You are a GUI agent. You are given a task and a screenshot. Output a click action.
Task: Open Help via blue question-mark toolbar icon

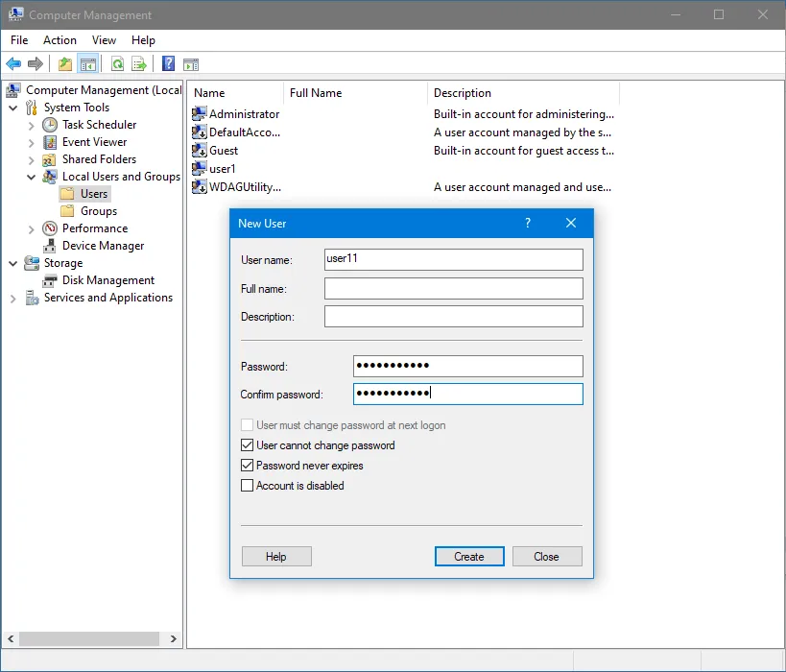pos(168,64)
